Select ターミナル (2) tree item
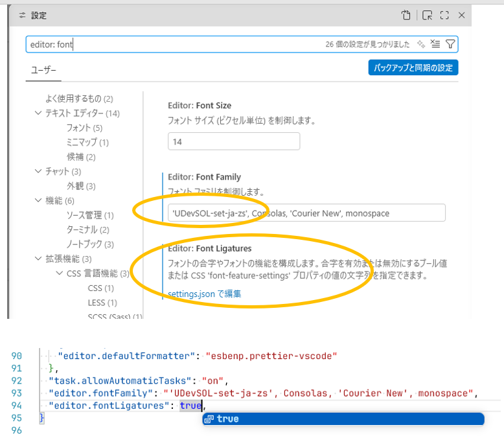The image size is (504, 442). pos(87,230)
